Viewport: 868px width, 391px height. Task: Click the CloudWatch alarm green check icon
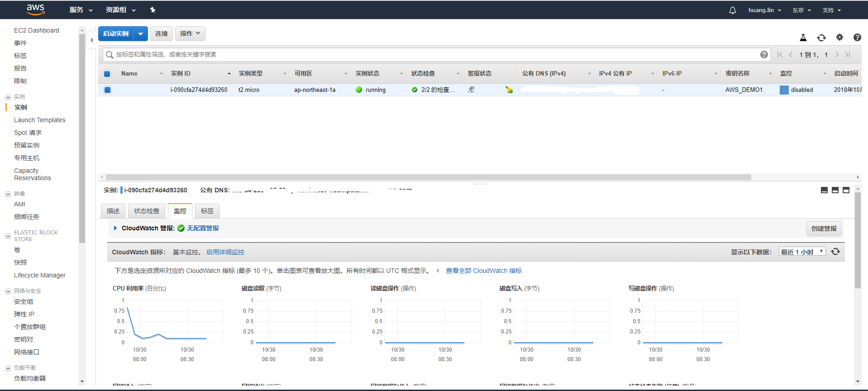tap(181, 228)
